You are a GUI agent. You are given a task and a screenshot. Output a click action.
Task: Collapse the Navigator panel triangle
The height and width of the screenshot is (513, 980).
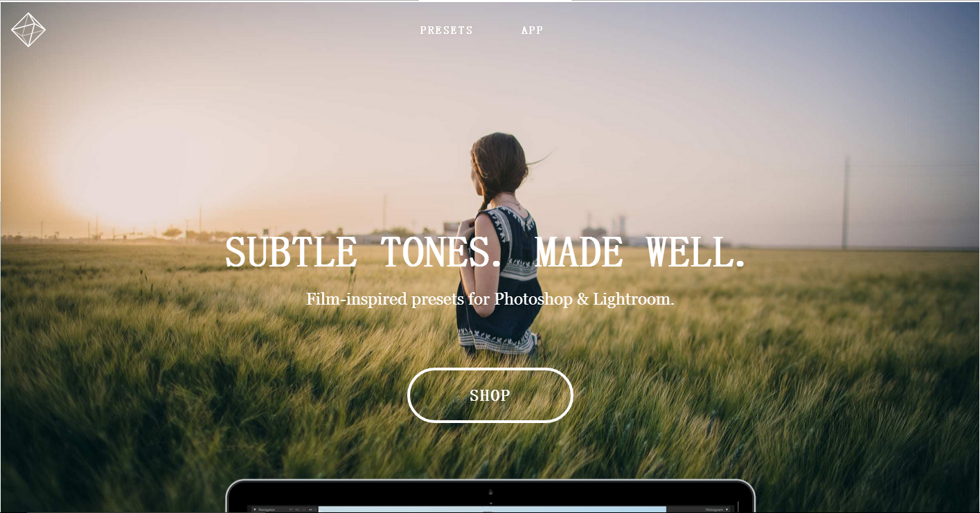[x=255, y=510]
